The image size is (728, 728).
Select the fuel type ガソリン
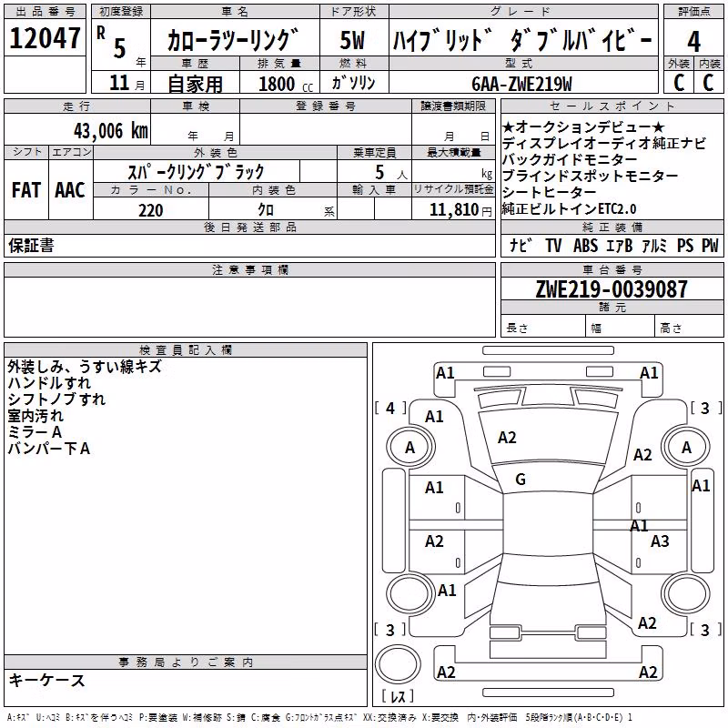353,83
